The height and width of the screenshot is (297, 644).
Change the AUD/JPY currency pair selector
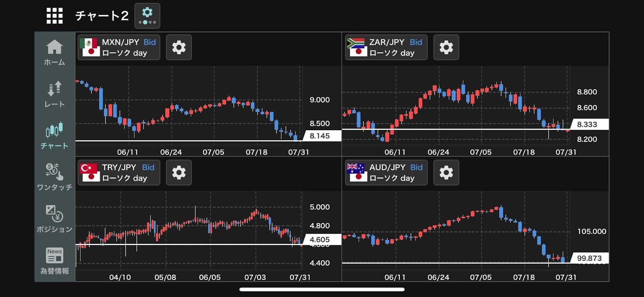pos(386,172)
